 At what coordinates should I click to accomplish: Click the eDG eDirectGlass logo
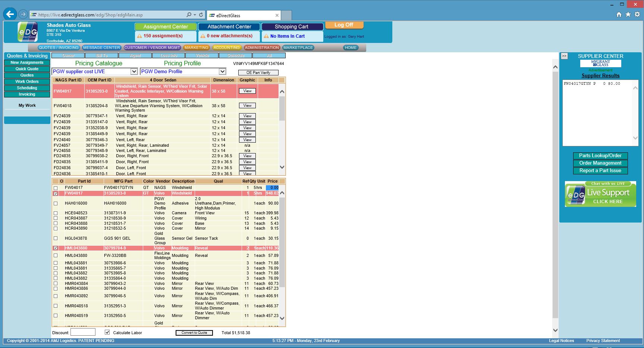[28, 32]
